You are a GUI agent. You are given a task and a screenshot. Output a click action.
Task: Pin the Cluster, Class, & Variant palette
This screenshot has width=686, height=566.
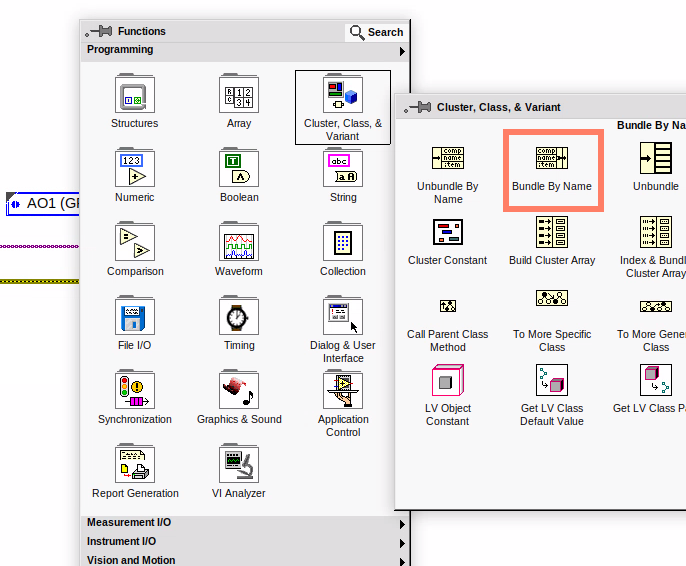tap(418, 107)
